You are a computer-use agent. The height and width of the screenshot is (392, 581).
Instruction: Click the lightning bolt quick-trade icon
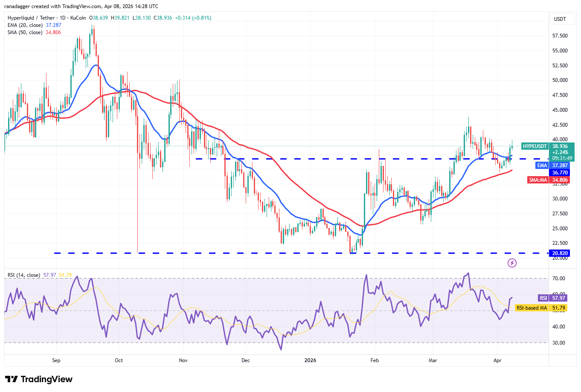pyautogui.click(x=512, y=263)
